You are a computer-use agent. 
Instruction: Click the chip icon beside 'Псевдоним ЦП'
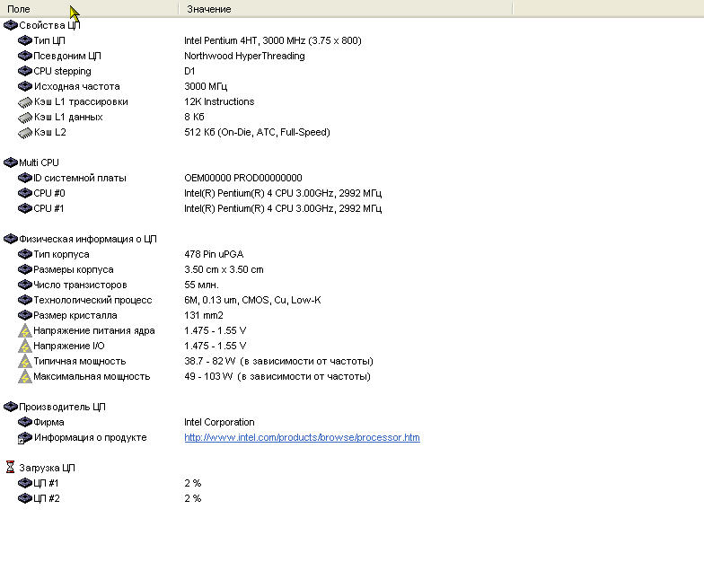(25, 56)
